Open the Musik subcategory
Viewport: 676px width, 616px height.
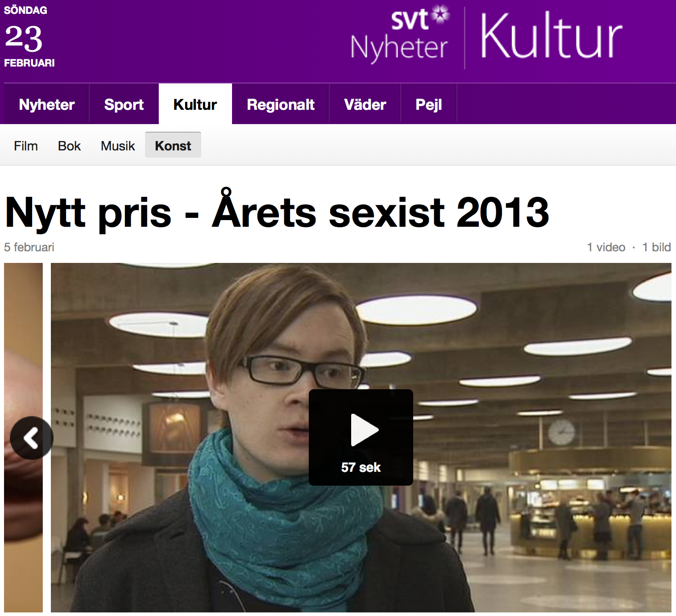pyautogui.click(x=118, y=146)
